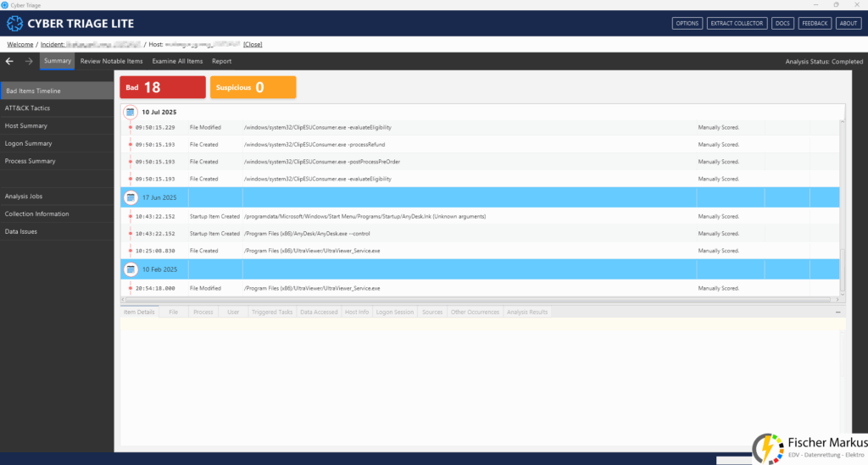
Task: Click the forward arrow navigation icon
Action: (29, 61)
